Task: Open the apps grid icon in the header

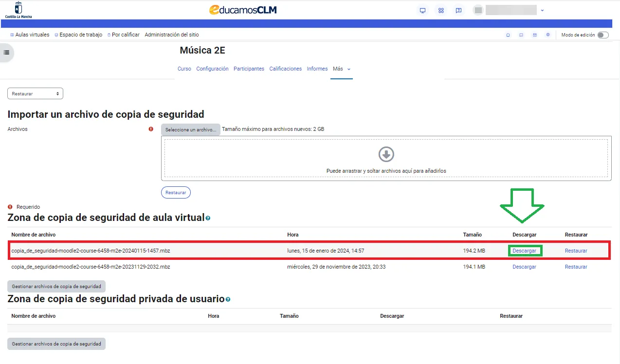Action: click(440, 10)
